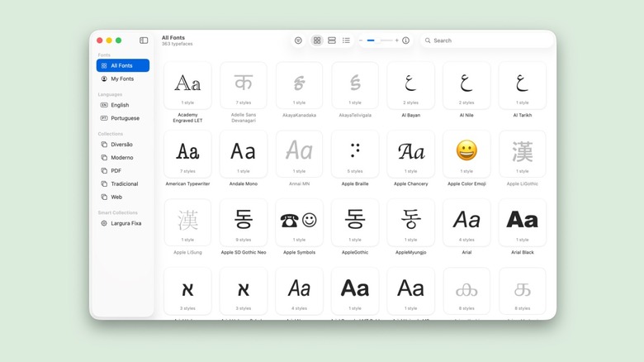Select All Fonts in sidebar
Image resolution: width=644 pixels, height=362 pixels.
pos(123,65)
